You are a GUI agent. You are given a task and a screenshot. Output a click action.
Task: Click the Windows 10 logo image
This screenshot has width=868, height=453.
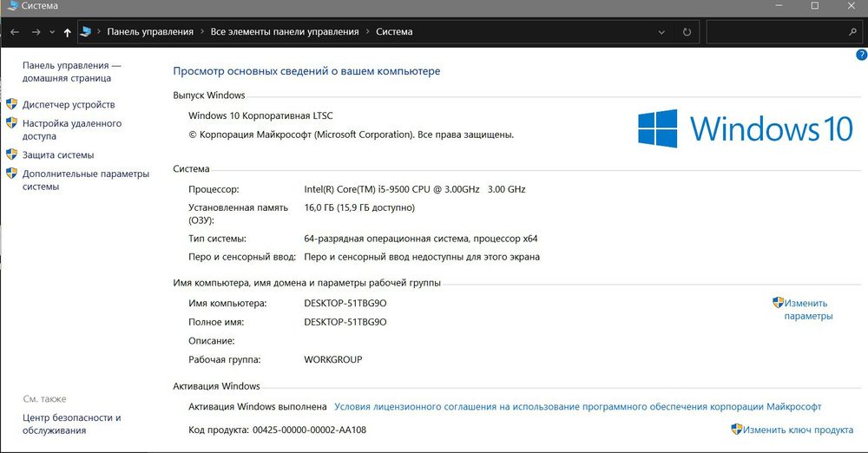(745, 128)
